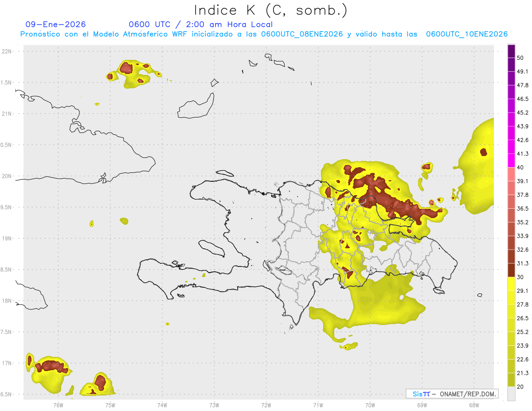Screen dimensions: 532x411
Task: Pick the colorbar swatch between 41.3 and 42.6
Action: coord(511,147)
